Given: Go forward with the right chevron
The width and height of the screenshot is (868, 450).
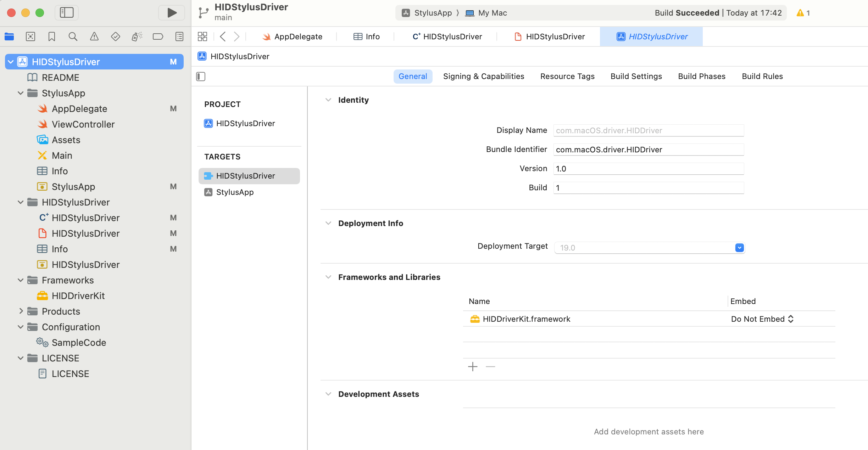Looking at the screenshot, I should click(x=237, y=36).
